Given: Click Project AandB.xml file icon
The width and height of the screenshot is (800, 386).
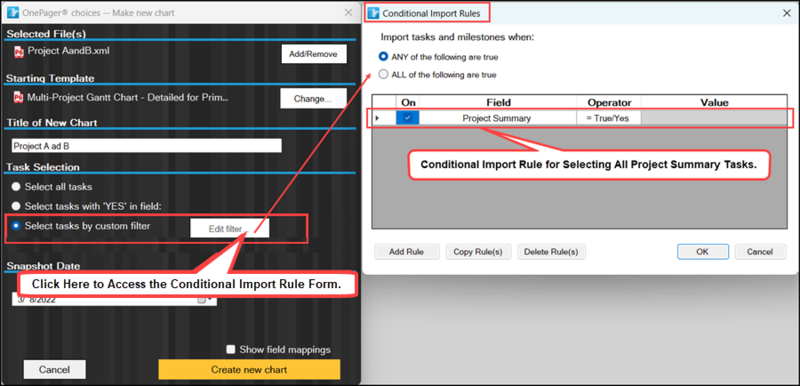Looking at the screenshot, I should [x=18, y=51].
